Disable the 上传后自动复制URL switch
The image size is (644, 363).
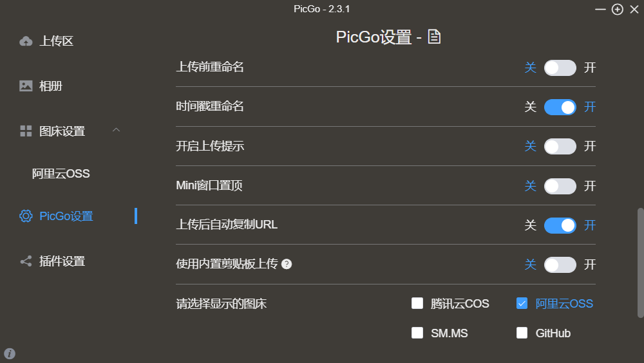coord(560,225)
